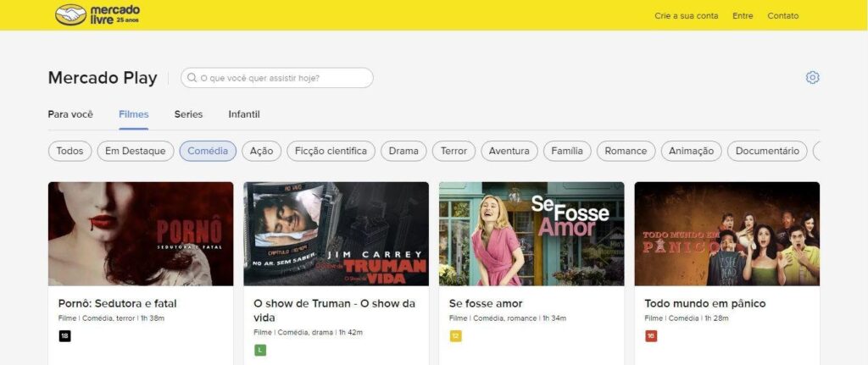
Task: Click 'Filme | Comédia, terror | 1h 38m' text
Action: coord(111,318)
